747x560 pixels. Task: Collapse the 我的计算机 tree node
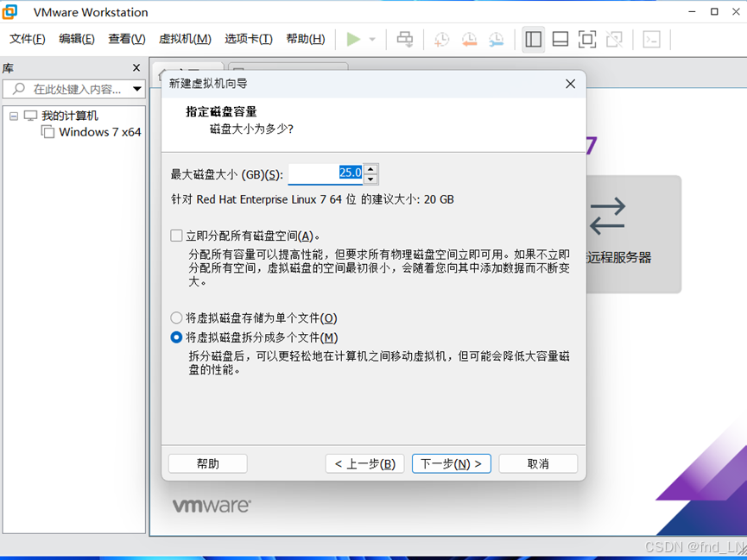15,115
